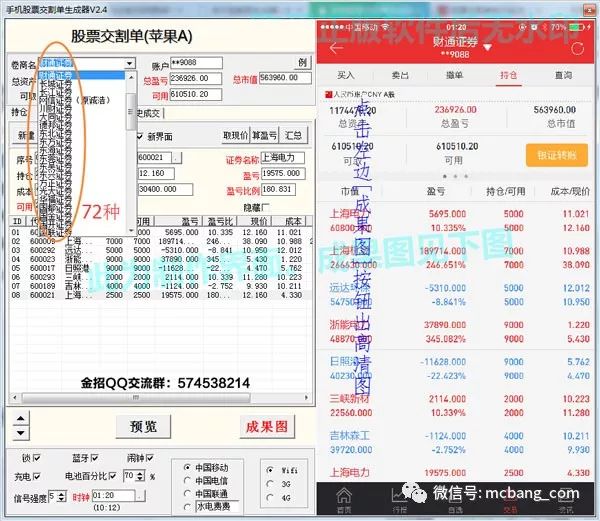Click the red 成果图 button
Viewport: 600px width, 521px height.
click(x=267, y=426)
